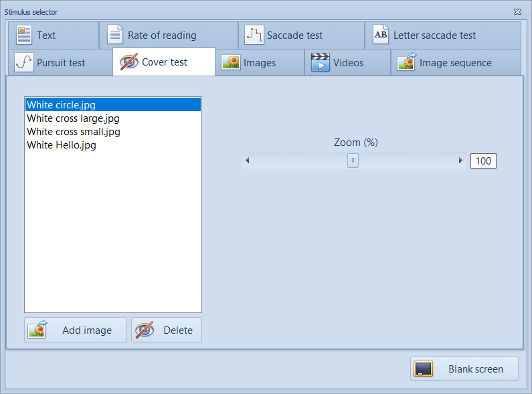Select White circle.jpg in the list
The image size is (532, 394).
61,105
